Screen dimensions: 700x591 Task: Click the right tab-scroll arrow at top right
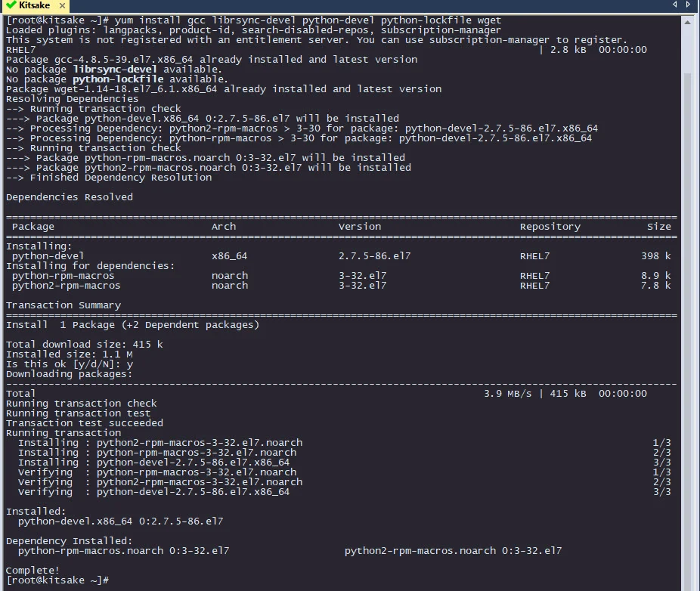688,5
